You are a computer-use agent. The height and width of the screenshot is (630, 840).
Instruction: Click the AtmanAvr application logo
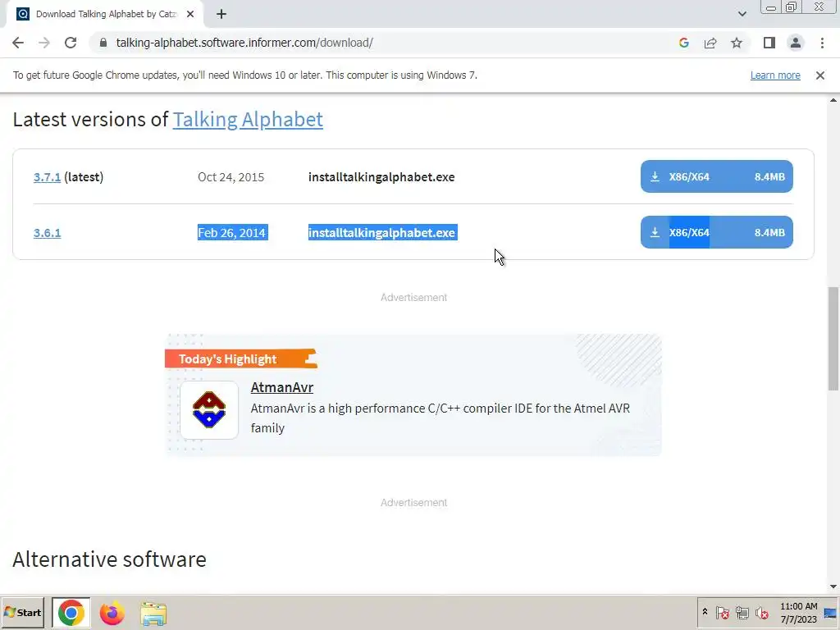click(209, 410)
